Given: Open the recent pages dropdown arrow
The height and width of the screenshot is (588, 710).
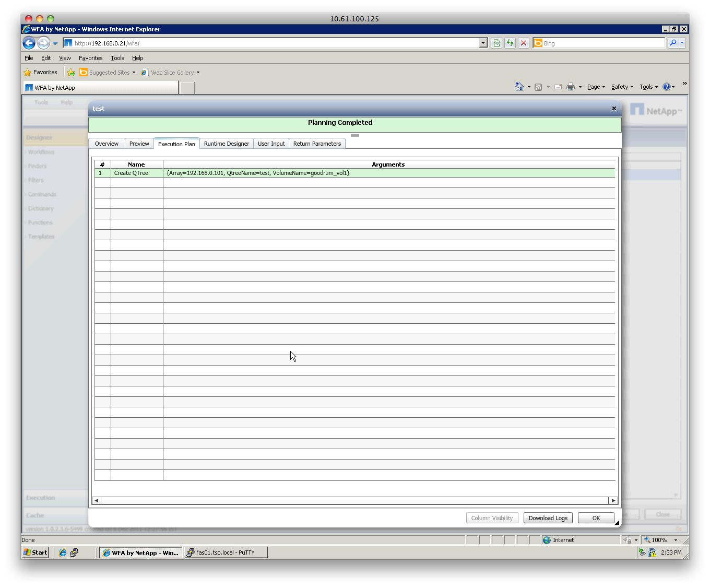Looking at the screenshot, I should 55,43.
